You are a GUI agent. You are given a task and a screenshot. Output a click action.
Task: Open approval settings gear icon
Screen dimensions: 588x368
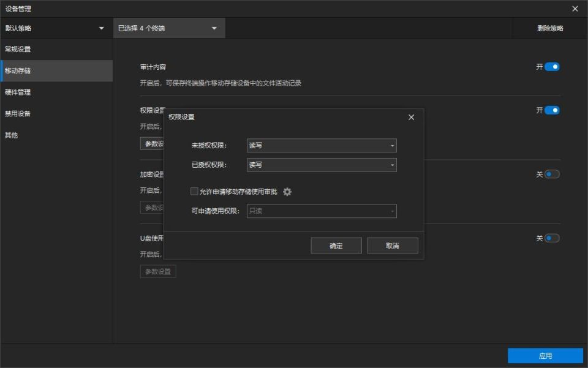(x=287, y=192)
